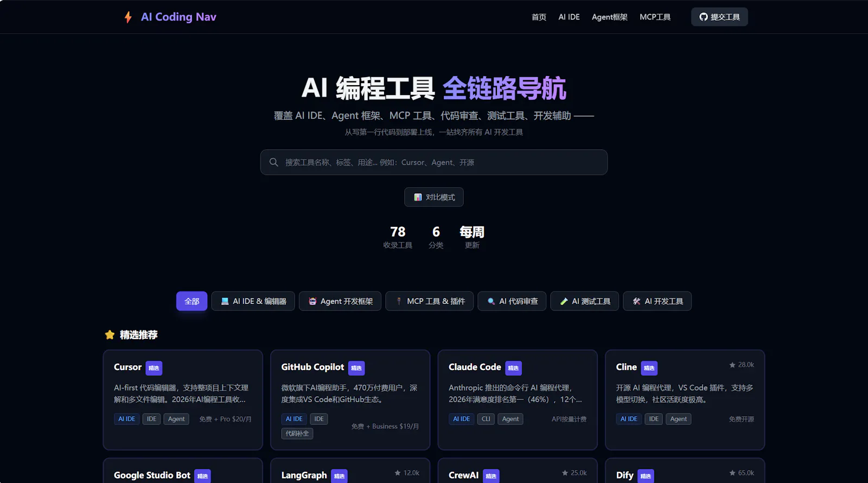Click the lightning bolt logo icon
Viewport: 868px width, 483px height.
point(128,17)
